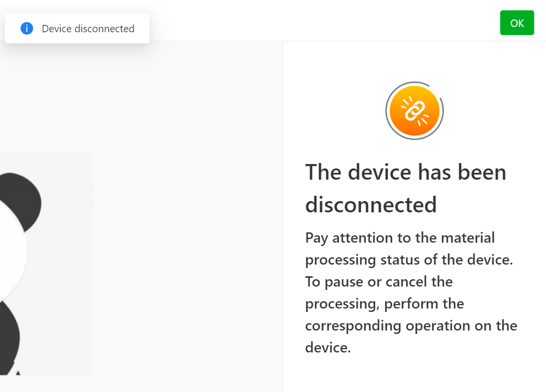Click the "The device has been" heading line
The width and height of the screenshot is (546, 392).
click(406, 172)
